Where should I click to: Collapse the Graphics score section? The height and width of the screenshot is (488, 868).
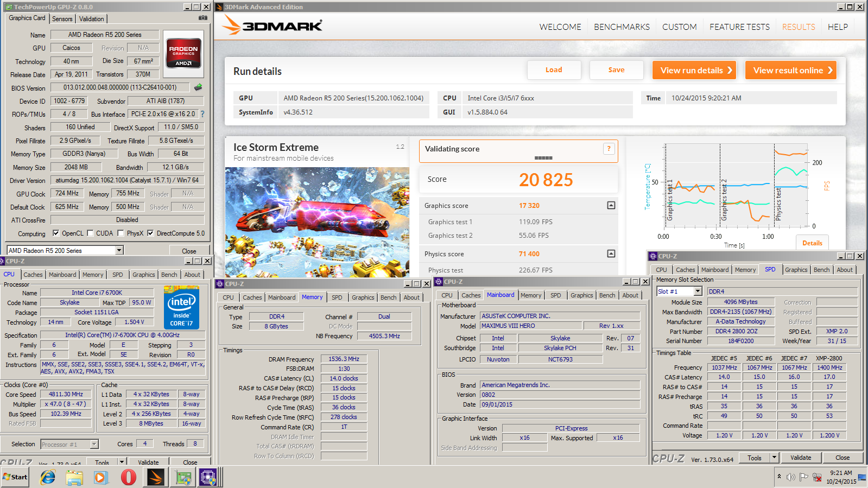(611, 205)
